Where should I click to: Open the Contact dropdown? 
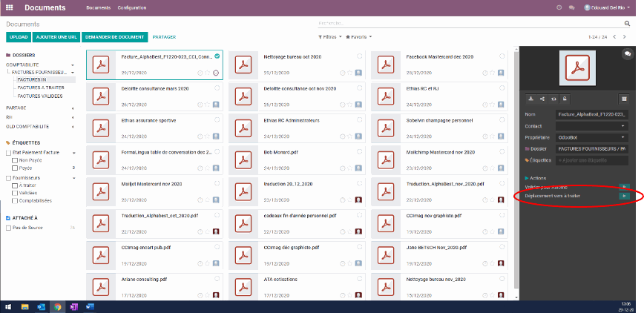(592, 126)
